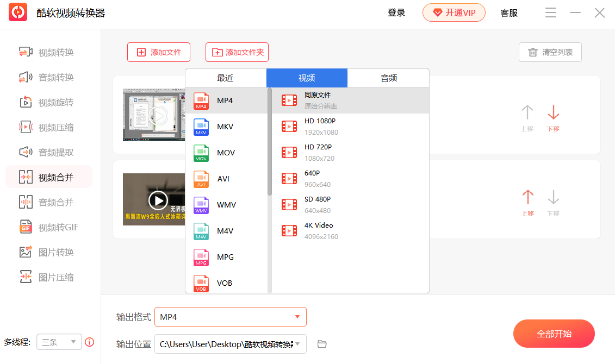The width and height of the screenshot is (615, 364).
Task: Expand the 多线程 thread count dropdown
Action: (x=59, y=342)
